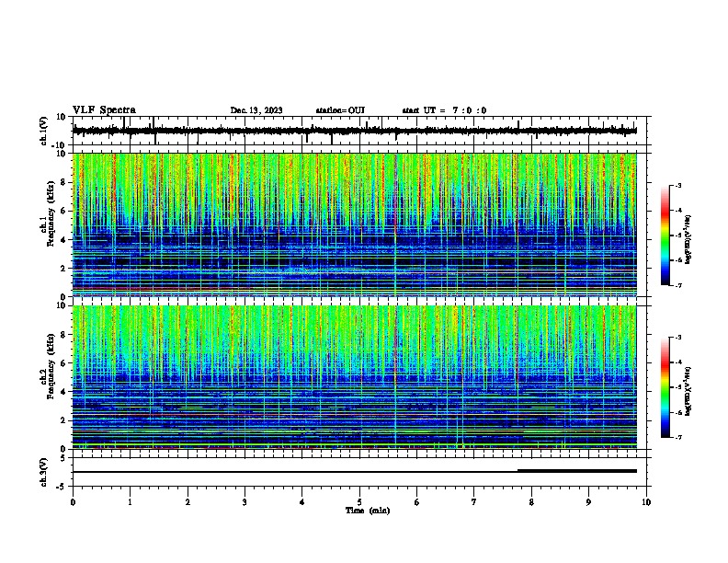Click the "VLF Spectra" title text
The width and height of the screenshot is (728, 563).
point(104,110)
